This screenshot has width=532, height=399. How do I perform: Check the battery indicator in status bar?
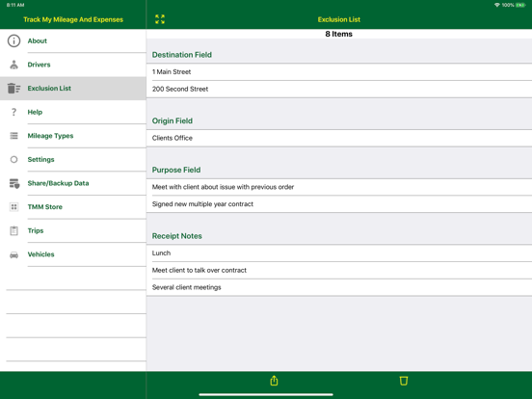point(520,5)
